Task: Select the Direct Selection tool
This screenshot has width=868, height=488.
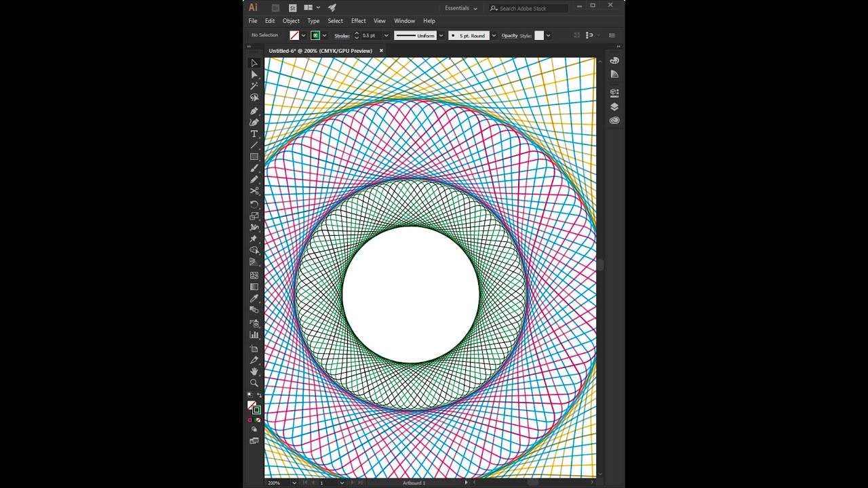Action: click(254, 75)
